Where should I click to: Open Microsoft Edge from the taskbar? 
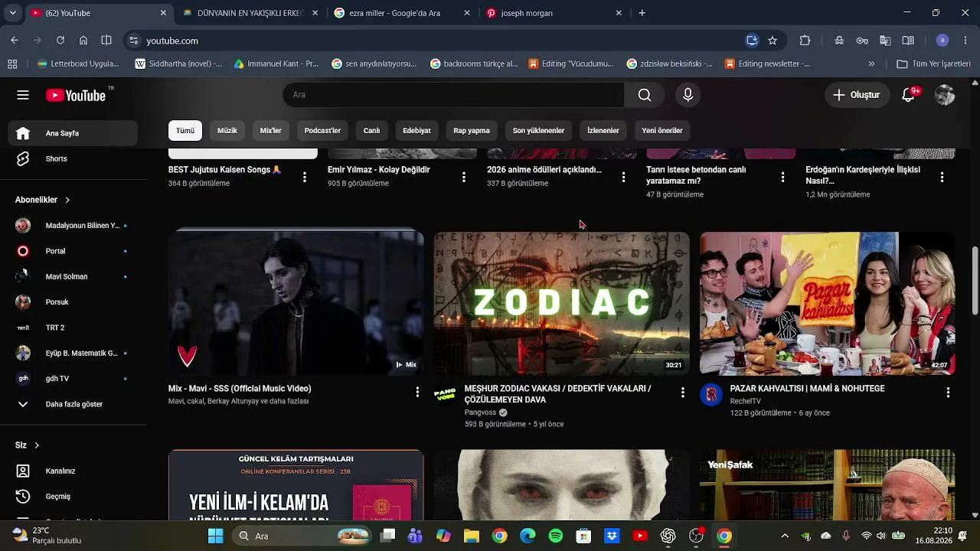(x=528, y=536)
